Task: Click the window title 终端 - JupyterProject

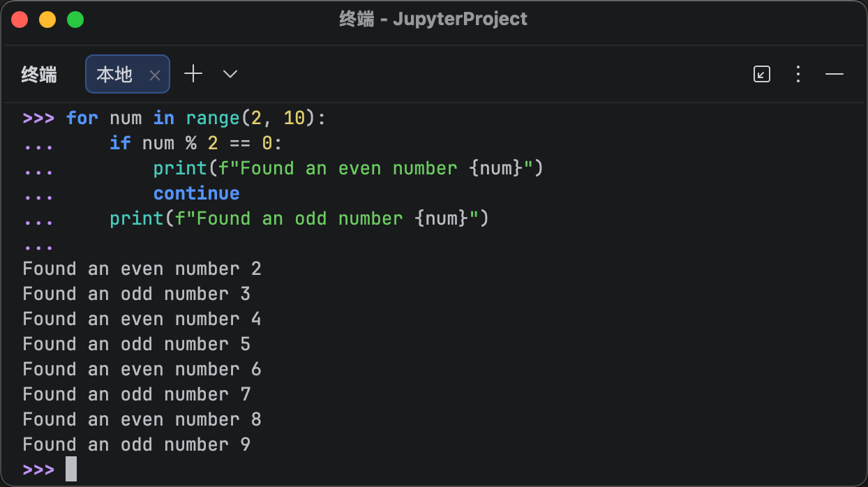Action: [x=433, y=19]
